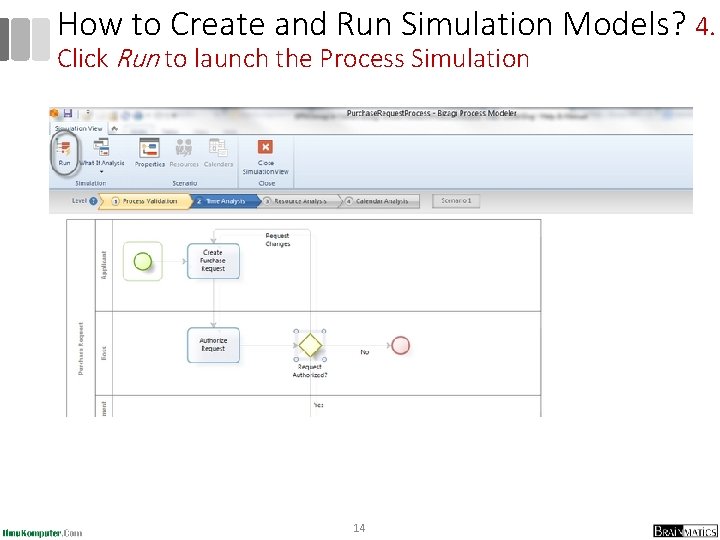This screenshot has height=540, width=720.
Task: Select the Time Analysis level step
Action: click(225, 201)
